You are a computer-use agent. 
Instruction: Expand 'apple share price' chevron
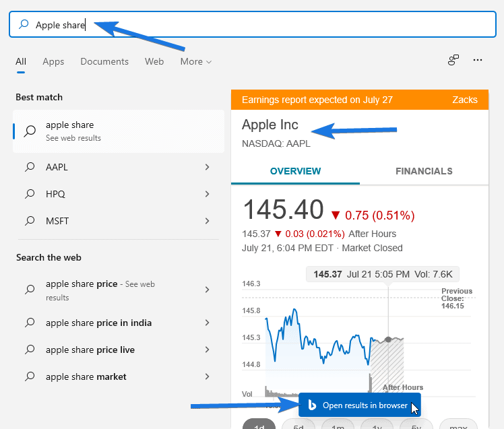[x=207, y=290]
